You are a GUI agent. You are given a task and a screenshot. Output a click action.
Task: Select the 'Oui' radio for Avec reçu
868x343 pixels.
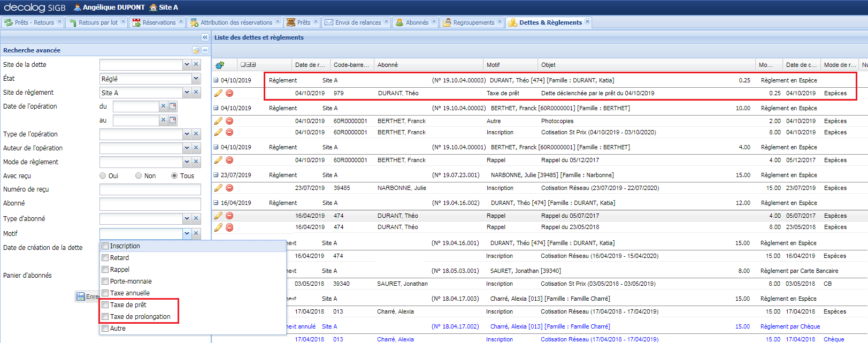[103, 176]
